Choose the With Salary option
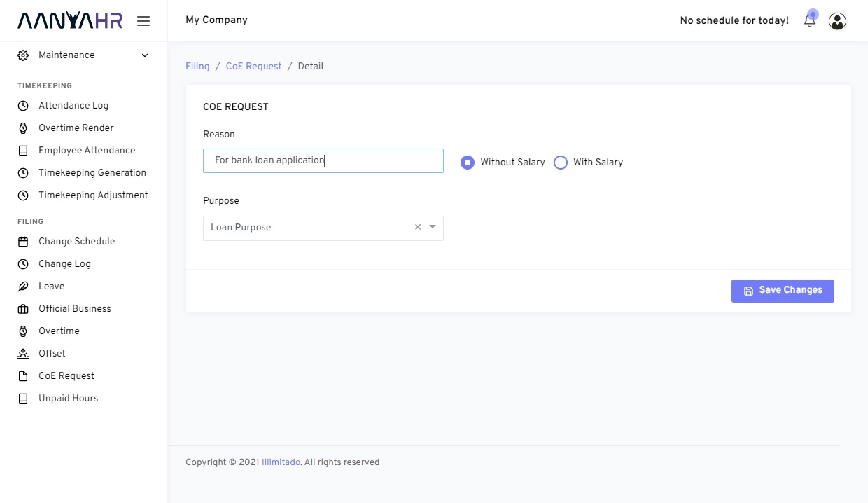Viewport: 868px width, 503px height. (x=561, y=162)
